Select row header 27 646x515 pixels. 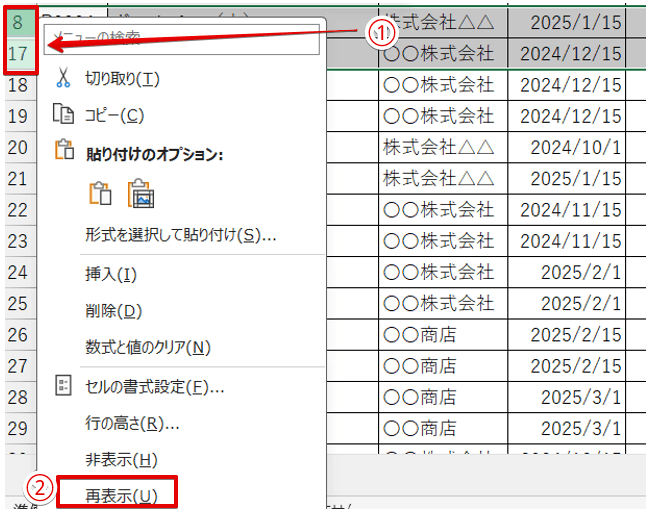[21, 366]
